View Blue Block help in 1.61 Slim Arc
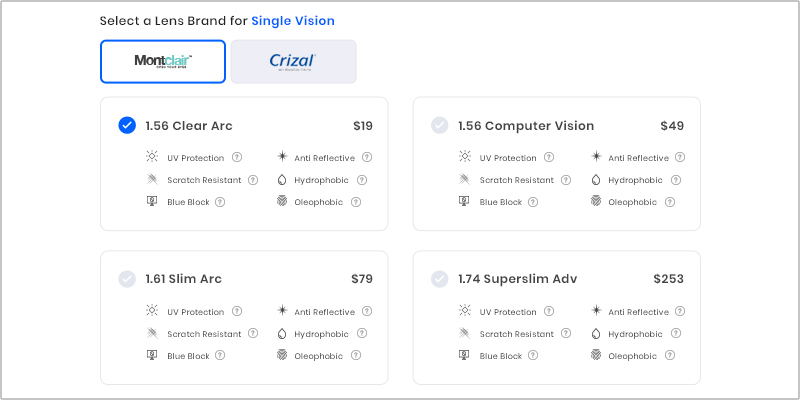Screen dimensions: 800x400 [x=220, y=355]
